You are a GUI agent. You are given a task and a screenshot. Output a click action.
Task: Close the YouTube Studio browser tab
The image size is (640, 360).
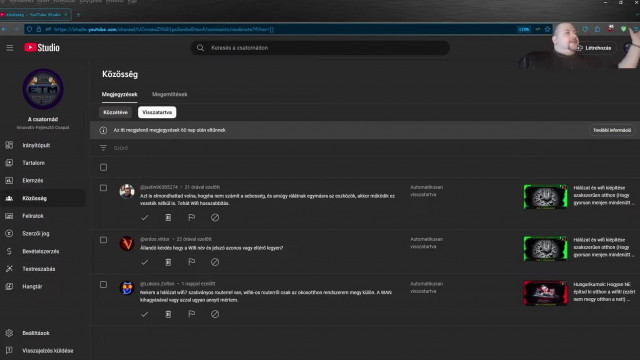coord(66,15)
